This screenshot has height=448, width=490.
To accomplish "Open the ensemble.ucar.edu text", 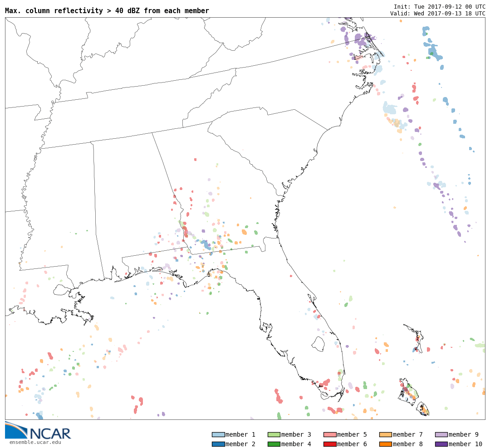I will [35, 442].
